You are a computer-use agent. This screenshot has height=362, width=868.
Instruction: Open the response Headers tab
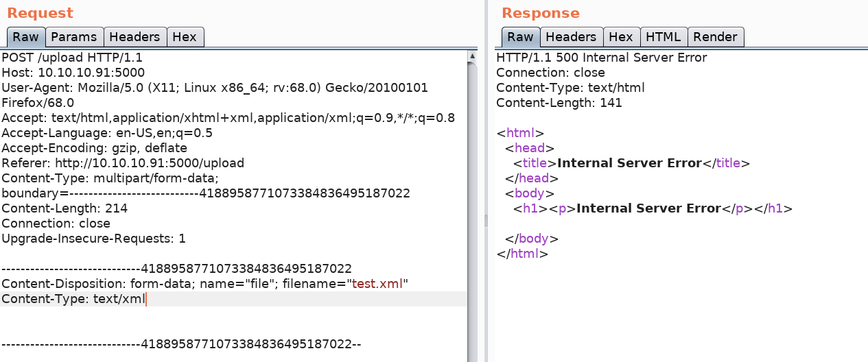[x=571, y=37]
